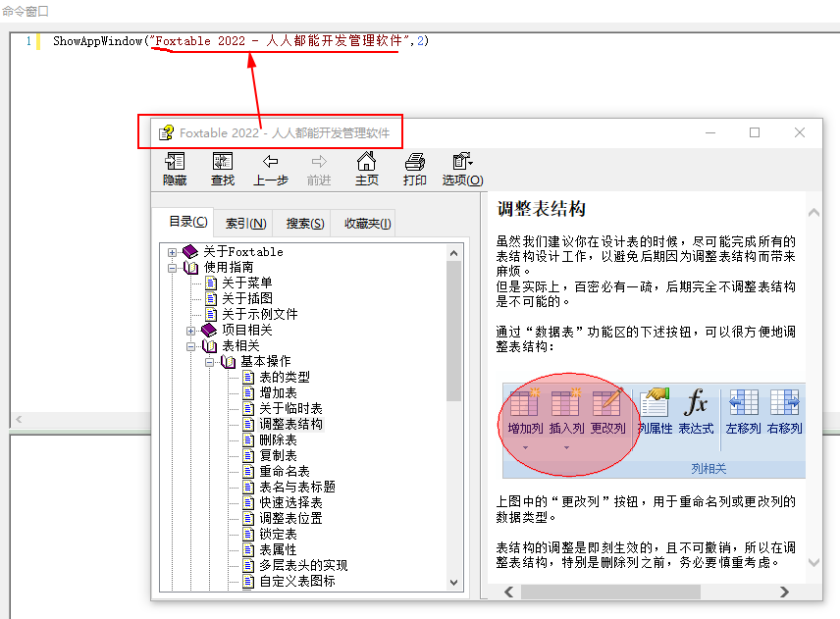Click the tree scrollbar up arrow

click(453, 253)
